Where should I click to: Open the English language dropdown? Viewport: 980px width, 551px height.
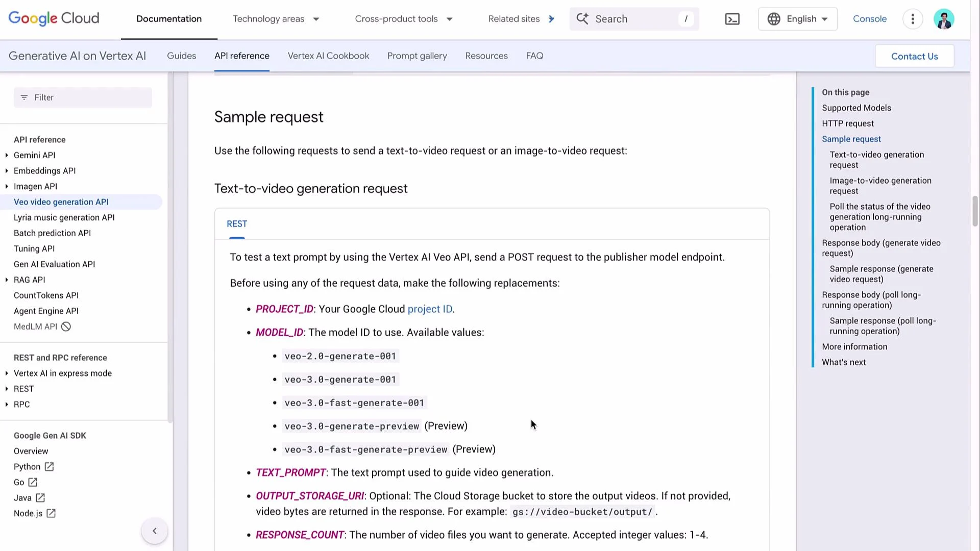798,19
